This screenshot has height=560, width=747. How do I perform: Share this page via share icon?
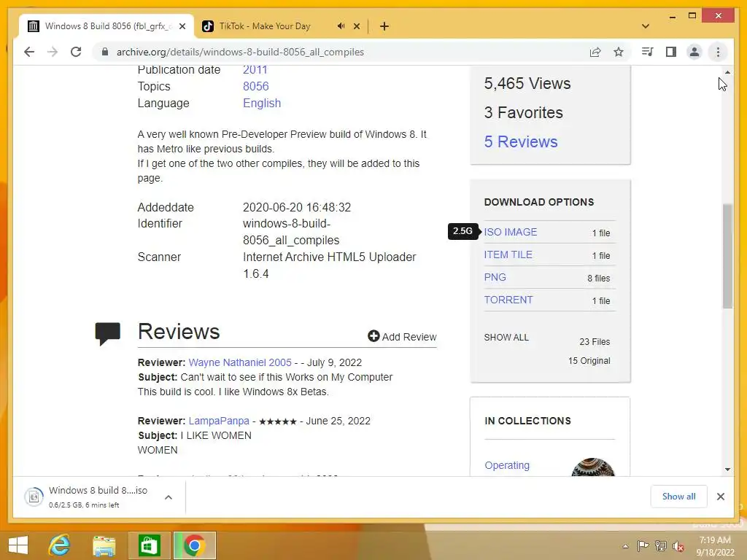click(x=595, y=52)
